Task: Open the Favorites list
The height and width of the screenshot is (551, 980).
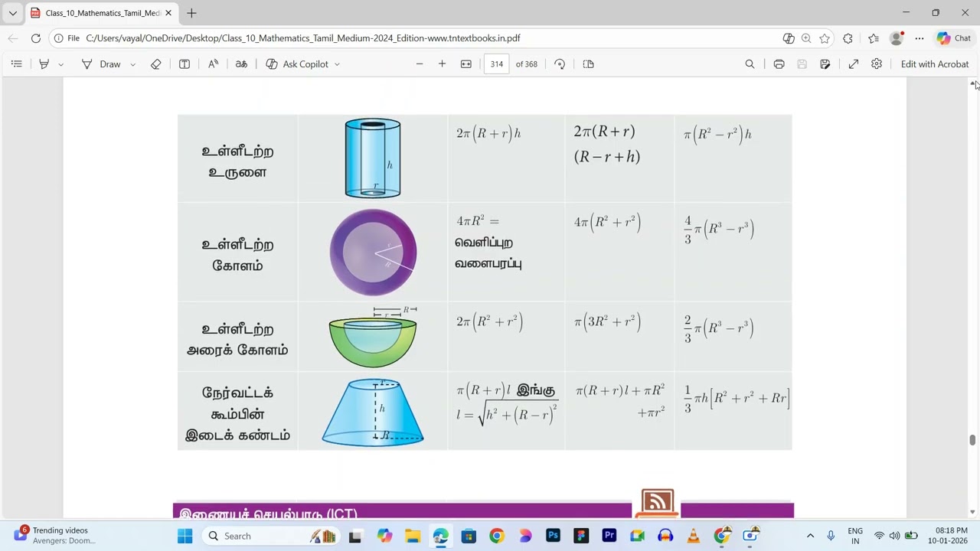Action: 873,38
